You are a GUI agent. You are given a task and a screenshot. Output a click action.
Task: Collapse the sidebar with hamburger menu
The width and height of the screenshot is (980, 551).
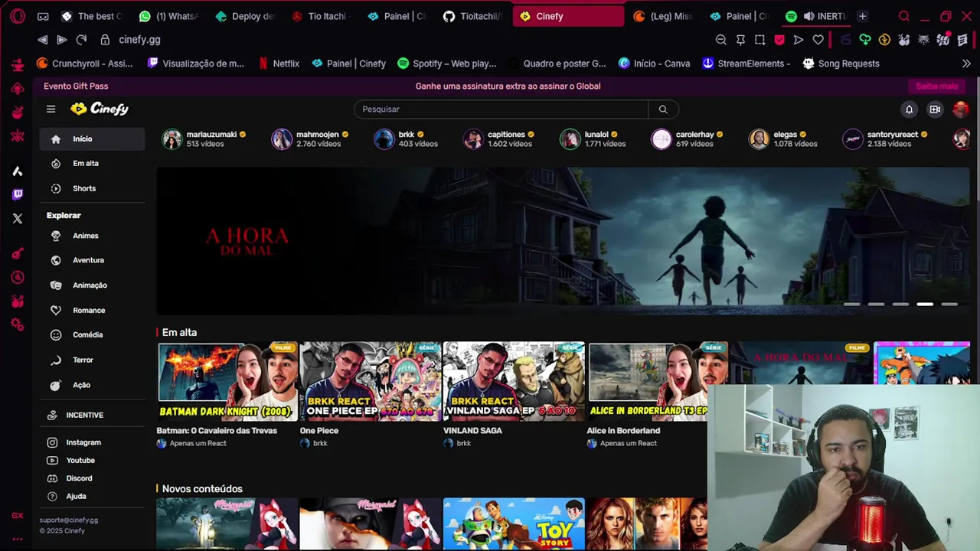click(x=51, y=109)
